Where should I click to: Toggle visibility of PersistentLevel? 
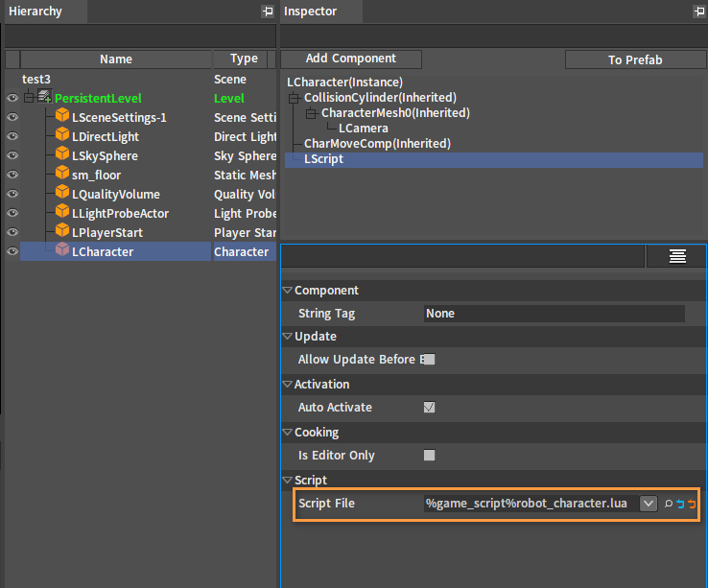12,98
